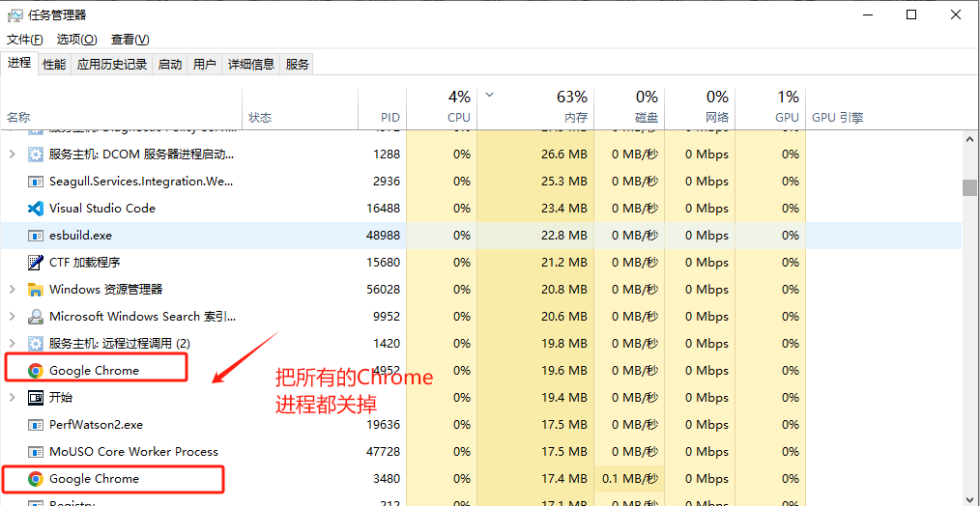This screenshot has width=980, height=506.
Task: Open the 选项(O) menu
Action: pyautogui.click(x=77, y=40)
